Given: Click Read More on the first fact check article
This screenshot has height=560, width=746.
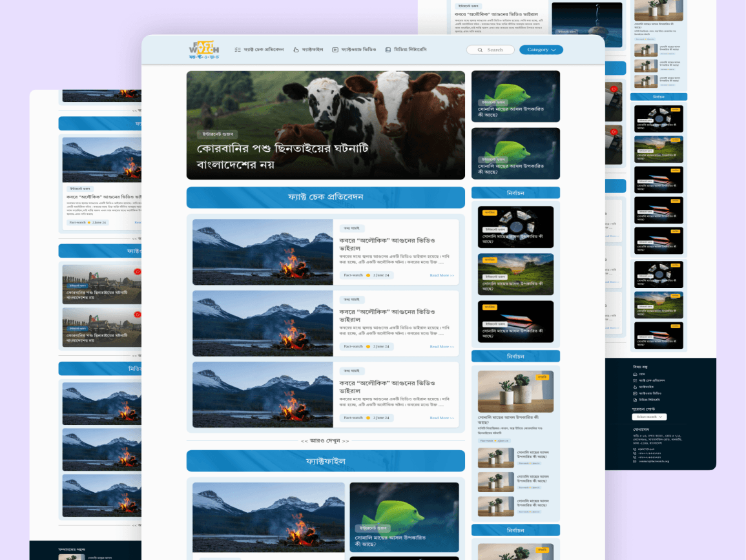Looking at the screenshot, I should 442,276.
